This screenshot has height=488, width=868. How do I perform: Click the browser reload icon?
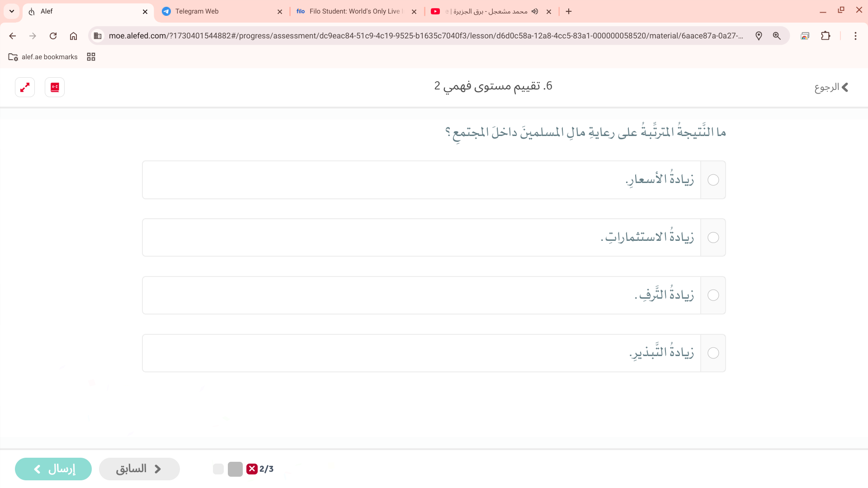click(53, 36)
